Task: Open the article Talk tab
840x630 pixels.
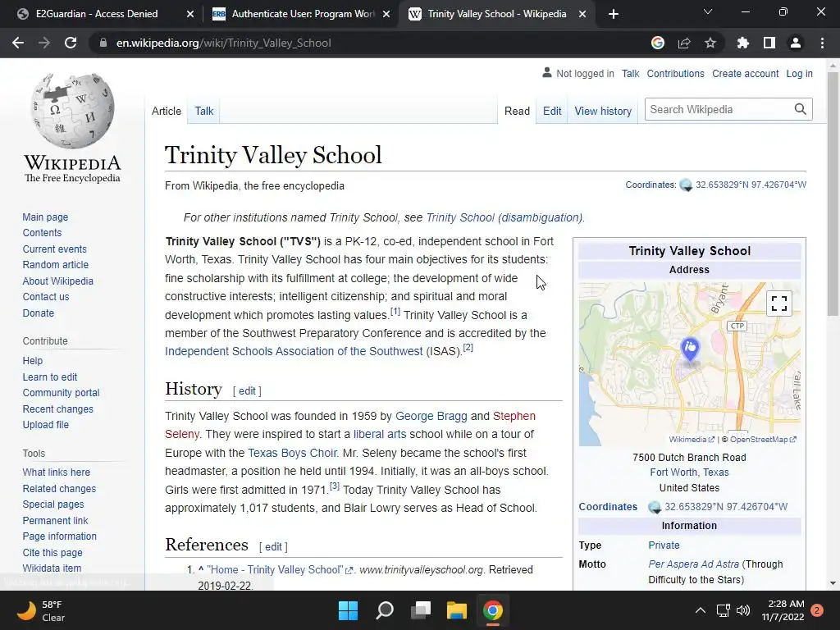Action: pos(204,111)
